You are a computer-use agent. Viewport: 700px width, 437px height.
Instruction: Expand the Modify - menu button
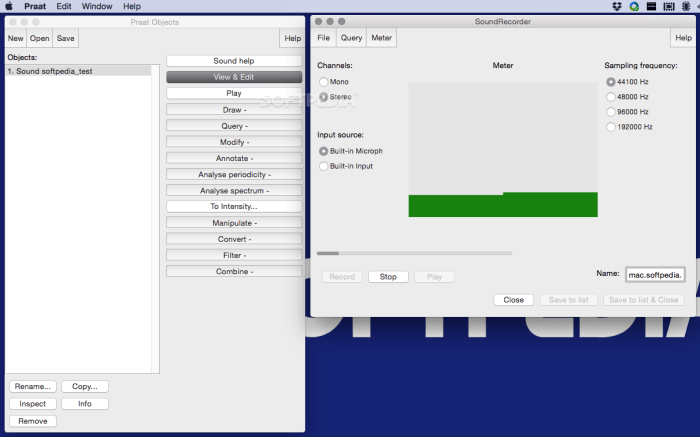(x=234, y=142)
